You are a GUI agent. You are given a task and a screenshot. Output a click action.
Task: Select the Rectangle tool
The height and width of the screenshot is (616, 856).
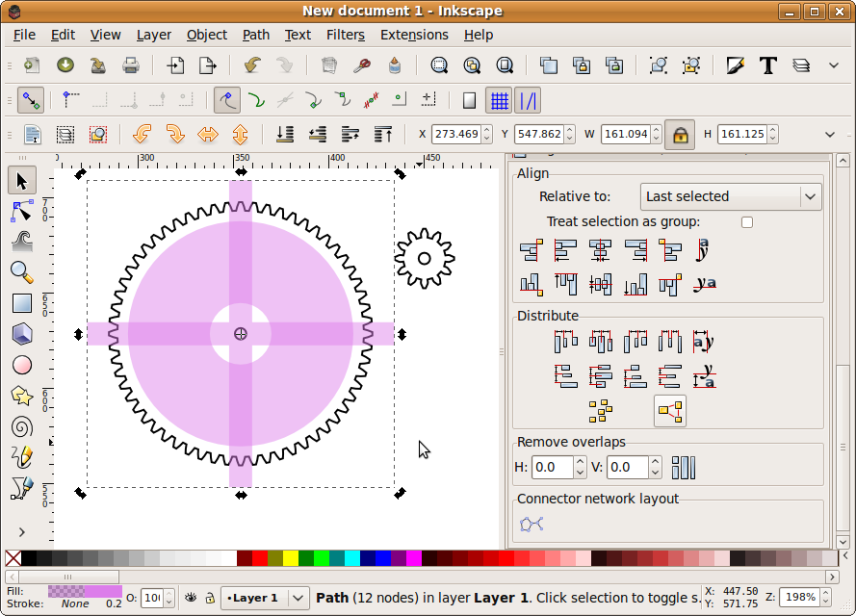pos(22,303)
